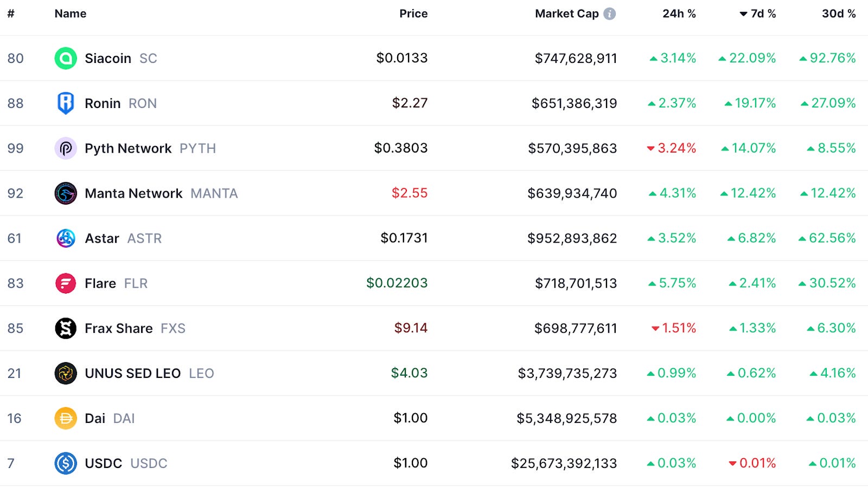Click Manta Network price $2.55
Viewport: 868px width, 487px height.
click(410, 193)
